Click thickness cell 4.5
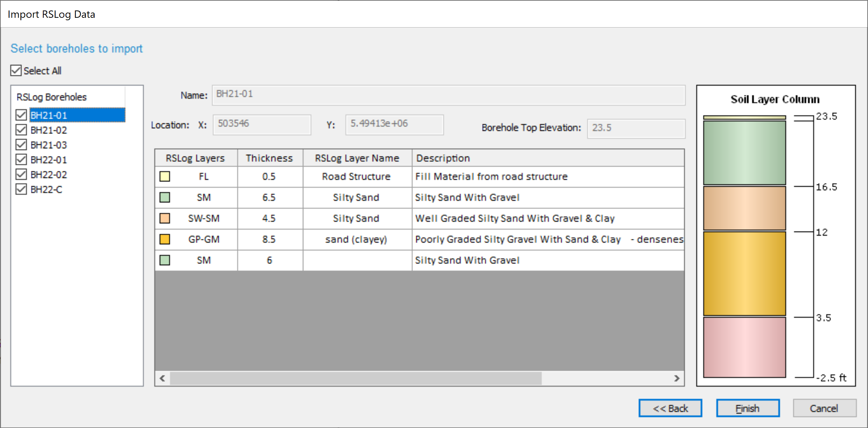 270,218
